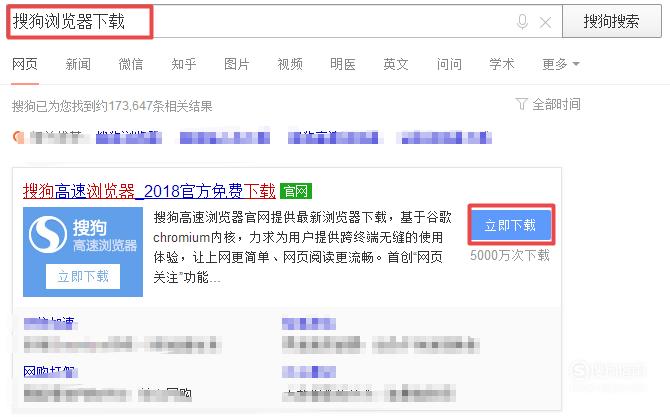Clear the search box with the X icon
Screen dimensions: 670x417
pos(545,22)
